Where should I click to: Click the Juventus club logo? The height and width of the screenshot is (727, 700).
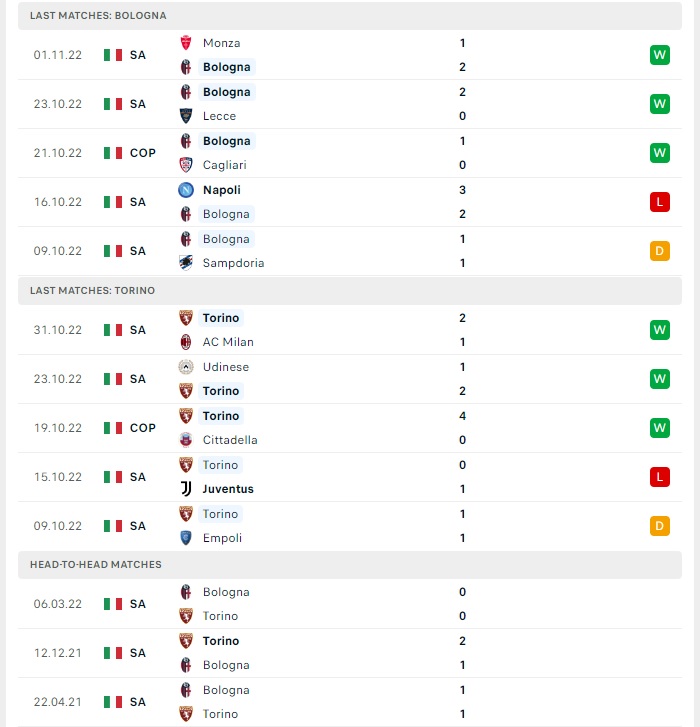(x=186, y=489)
